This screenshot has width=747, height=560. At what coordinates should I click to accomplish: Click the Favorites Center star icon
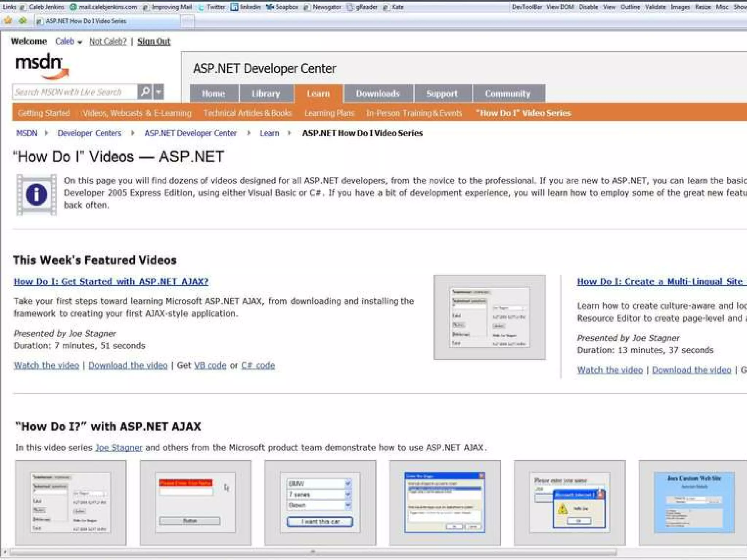click(x=8, y=21)
